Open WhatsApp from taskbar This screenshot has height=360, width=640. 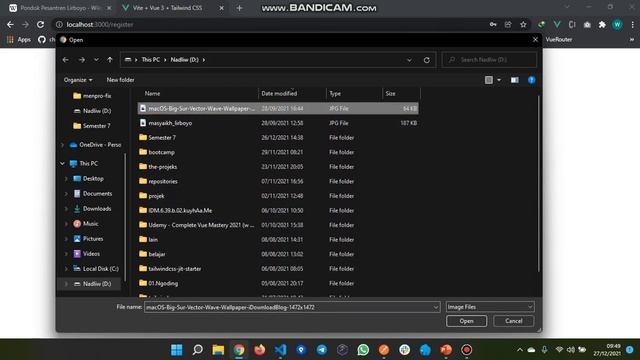[363, 350]
